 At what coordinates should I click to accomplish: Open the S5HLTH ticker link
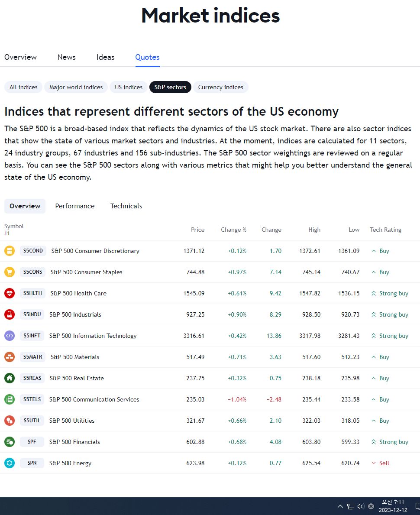32,293
